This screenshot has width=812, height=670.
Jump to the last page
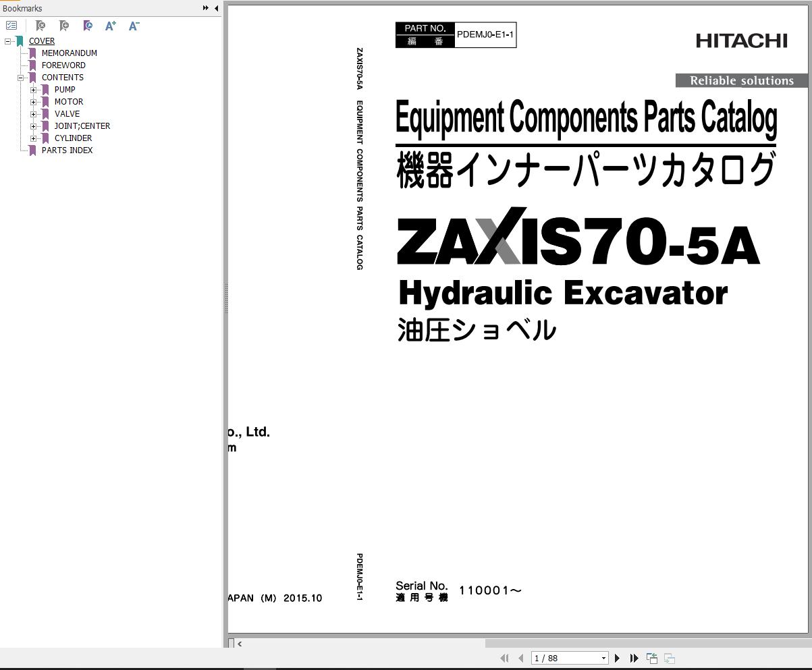(x=634, y=658)
